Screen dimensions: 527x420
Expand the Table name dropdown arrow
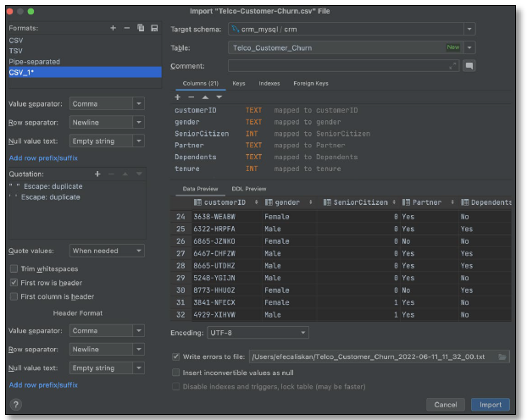(469, 47)
